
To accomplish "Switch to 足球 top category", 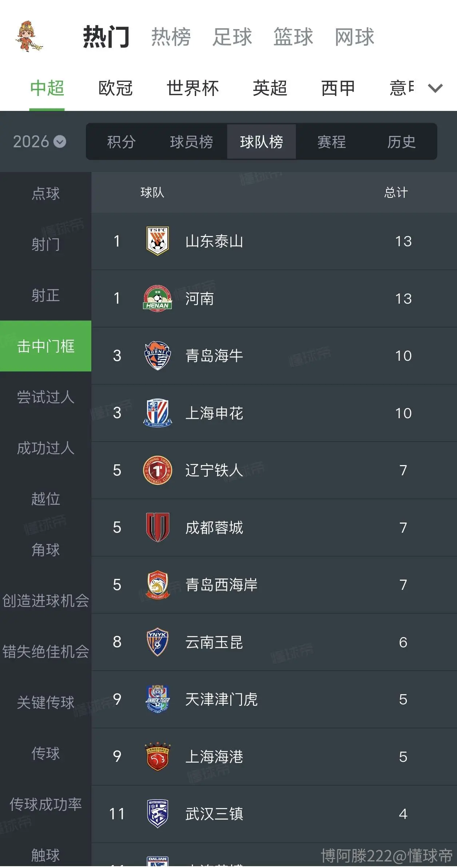I will [232, 37].
